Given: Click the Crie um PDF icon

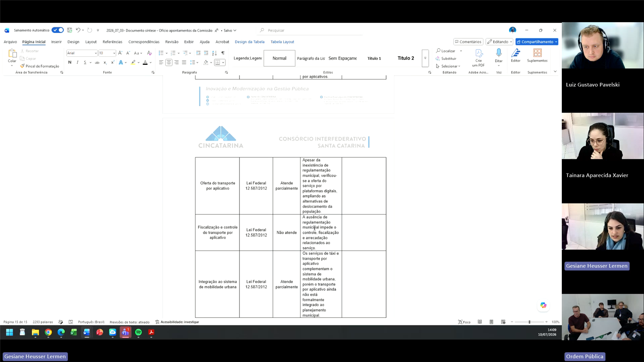Looking at the screenshot, I should click(x=478, y=58).
